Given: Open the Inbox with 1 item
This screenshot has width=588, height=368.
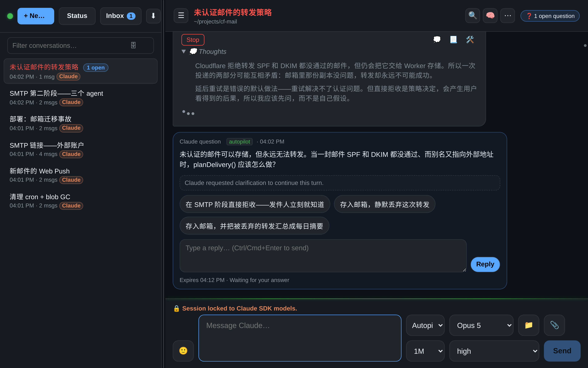Looking at the screenshot, I should pyautogui.click(x=121, y=16).
